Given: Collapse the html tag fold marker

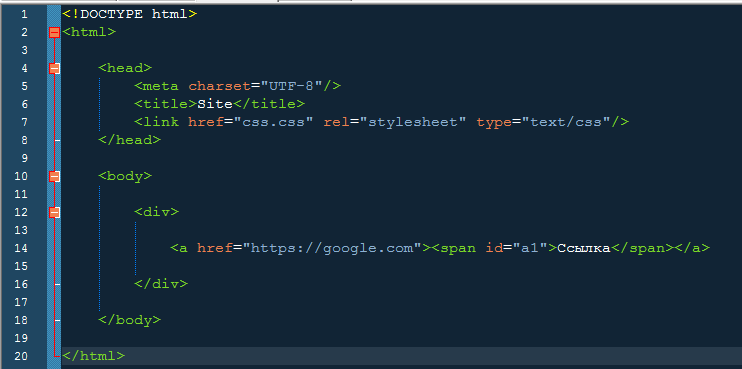Looking at the screenshot, I should [54, 32].
